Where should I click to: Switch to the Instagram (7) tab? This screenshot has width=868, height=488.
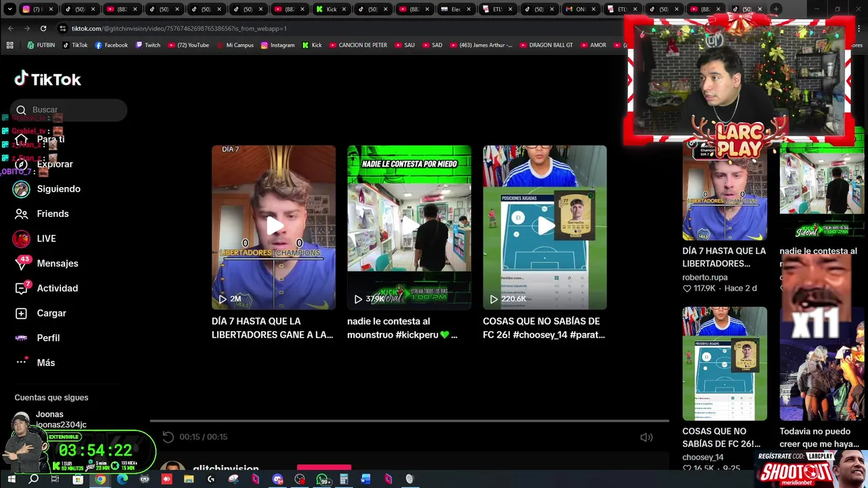[37, 9]
